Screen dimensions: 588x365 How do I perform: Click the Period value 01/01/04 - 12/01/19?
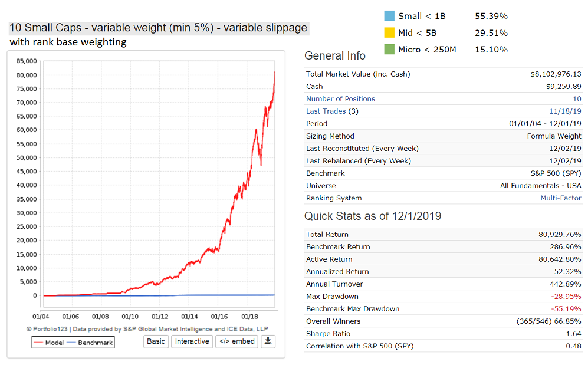click(546, 124)
